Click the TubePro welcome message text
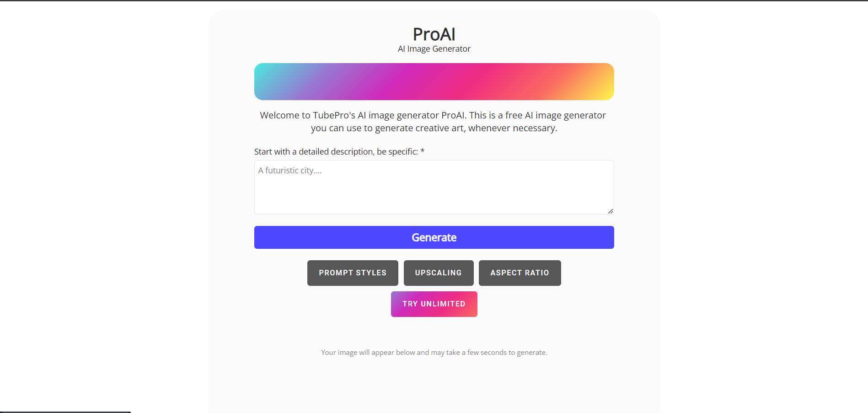Image resolution: width=868 pixels, height=413 pixels. point(434,122)
